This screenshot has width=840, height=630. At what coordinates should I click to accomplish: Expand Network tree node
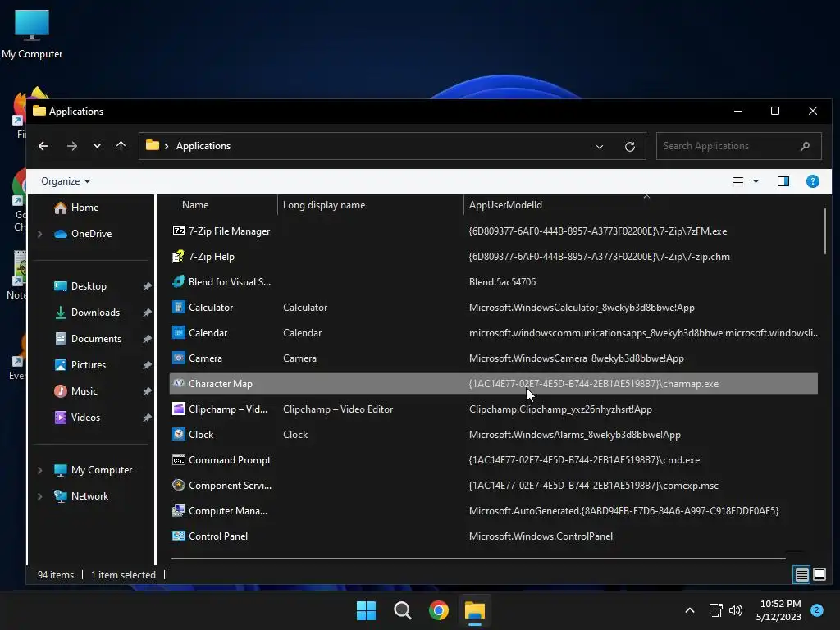(x=39, y=496)
